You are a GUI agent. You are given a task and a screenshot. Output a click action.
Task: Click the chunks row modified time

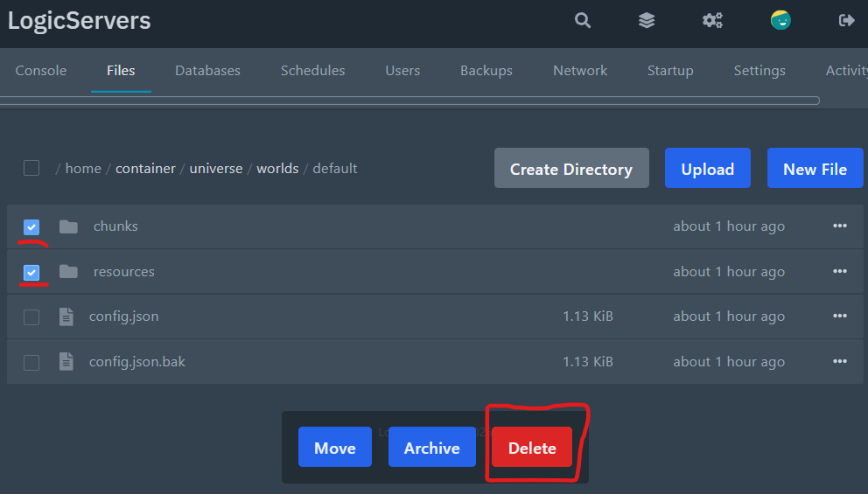tap(729, 226)
